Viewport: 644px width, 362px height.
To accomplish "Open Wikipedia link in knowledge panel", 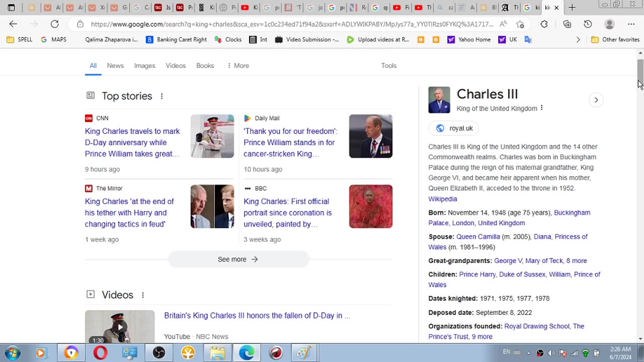I will tap(442, 199).
